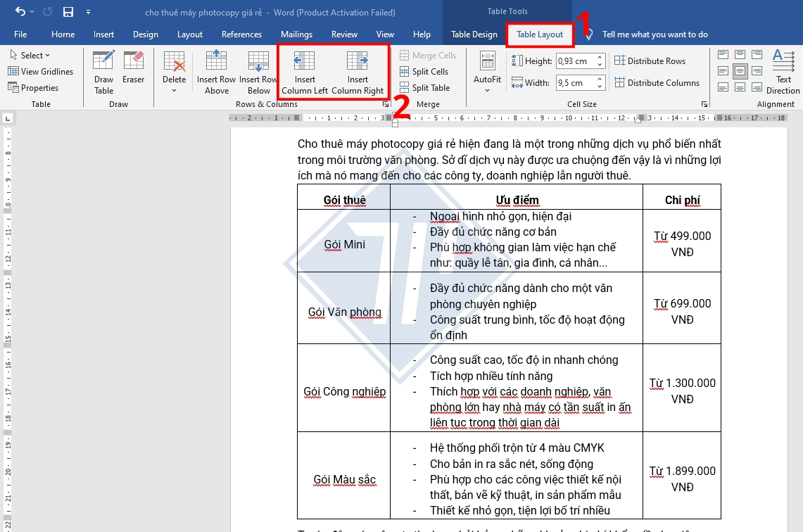Click Text Direction button
This screenshot has height=532, width=803.
click(x=783, y=72)
